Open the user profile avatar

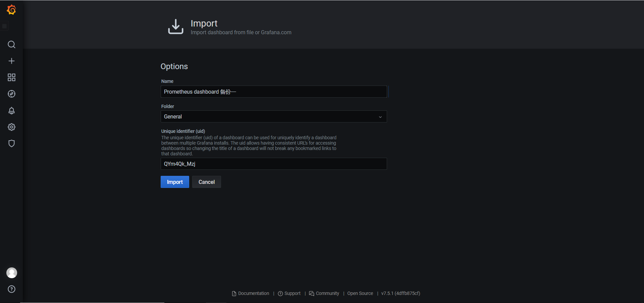pos(12,273)
